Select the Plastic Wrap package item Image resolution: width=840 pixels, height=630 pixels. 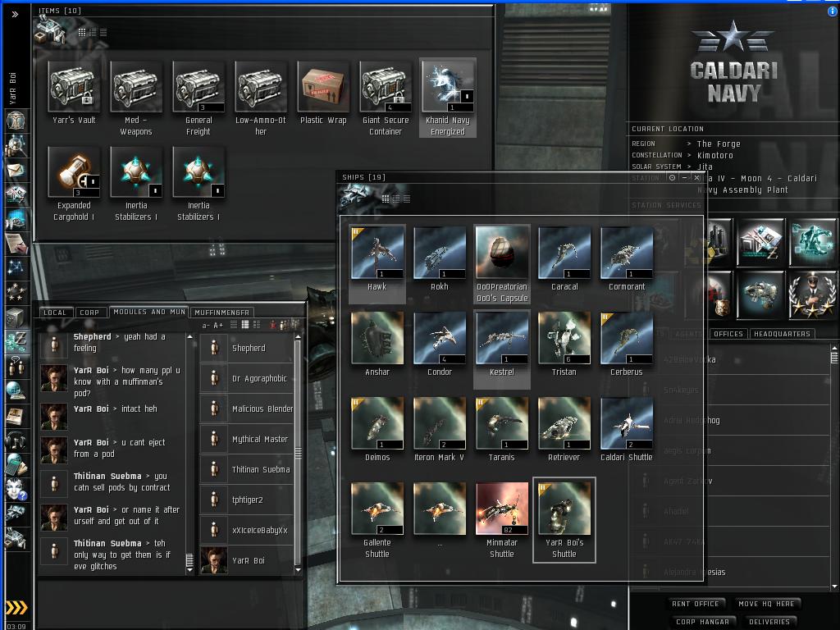323,94
